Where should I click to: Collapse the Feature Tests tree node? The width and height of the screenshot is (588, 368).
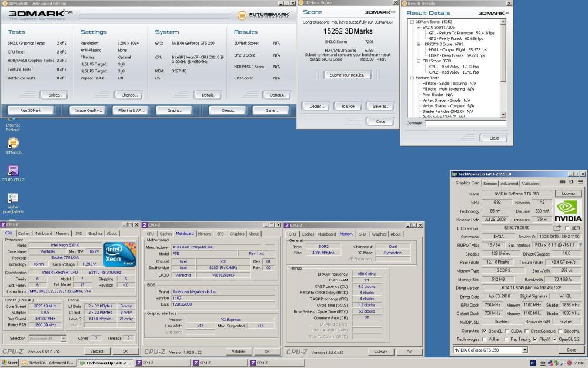[412, 78]
